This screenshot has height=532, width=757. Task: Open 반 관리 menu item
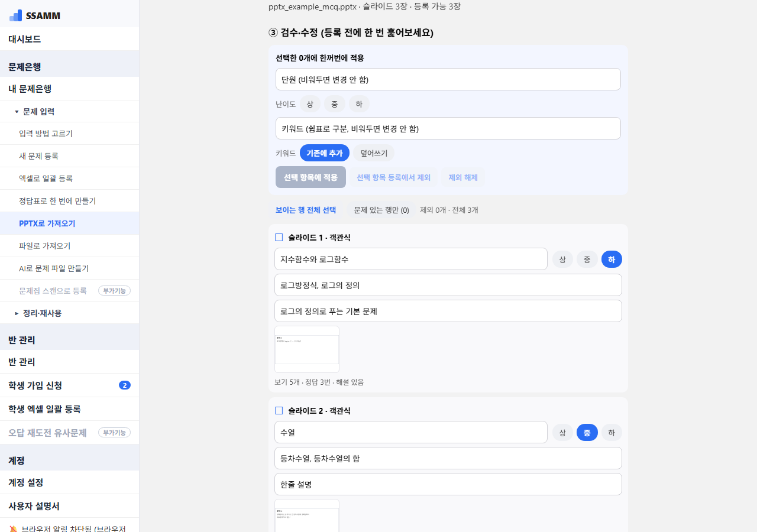click(69, 362)
